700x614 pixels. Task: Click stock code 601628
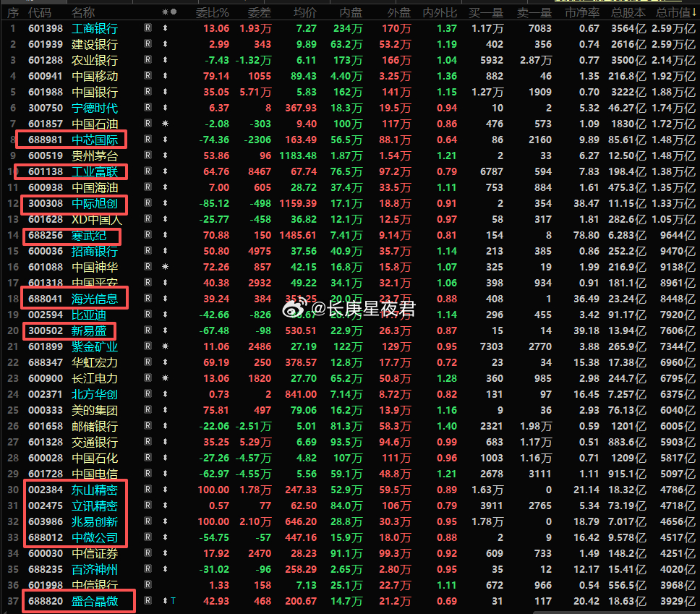(x=46, y=219)
